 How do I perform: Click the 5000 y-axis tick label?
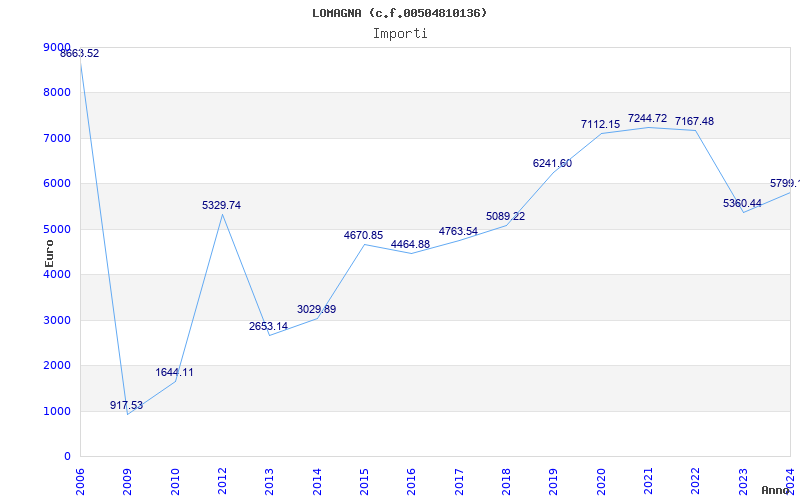(x=57, y=230)
